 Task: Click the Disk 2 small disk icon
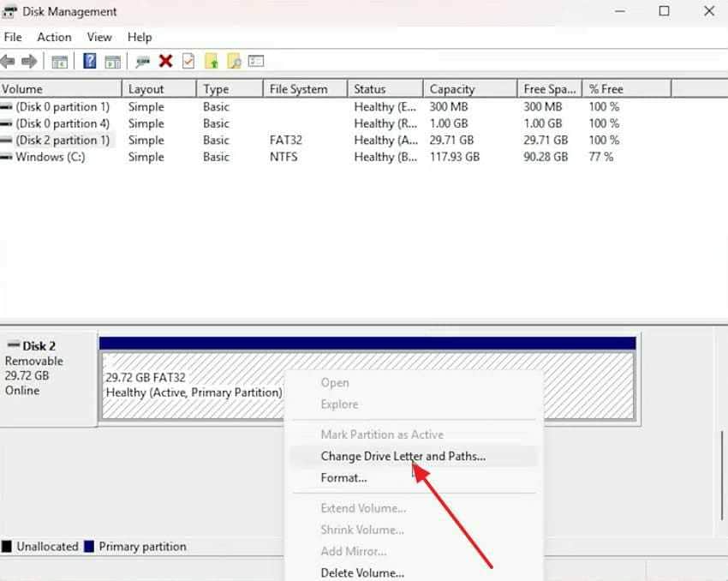click(14, 345)
